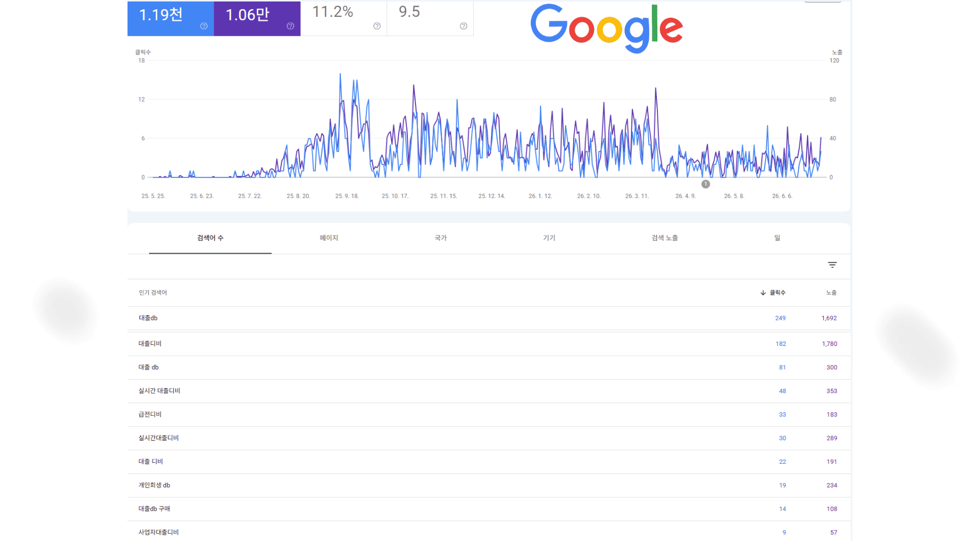Select the 대출 db query row
The image size is (980, 551).
click(x=489, y=367)
